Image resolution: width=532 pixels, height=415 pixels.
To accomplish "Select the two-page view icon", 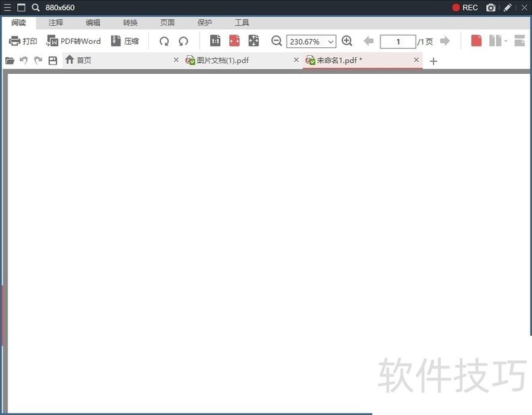I will tap(495, 41).
